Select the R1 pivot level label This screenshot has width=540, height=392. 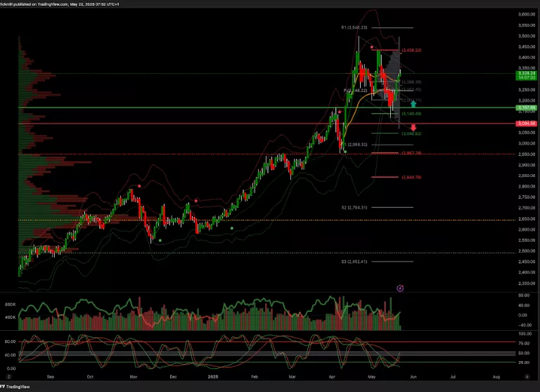pos(354,27)
